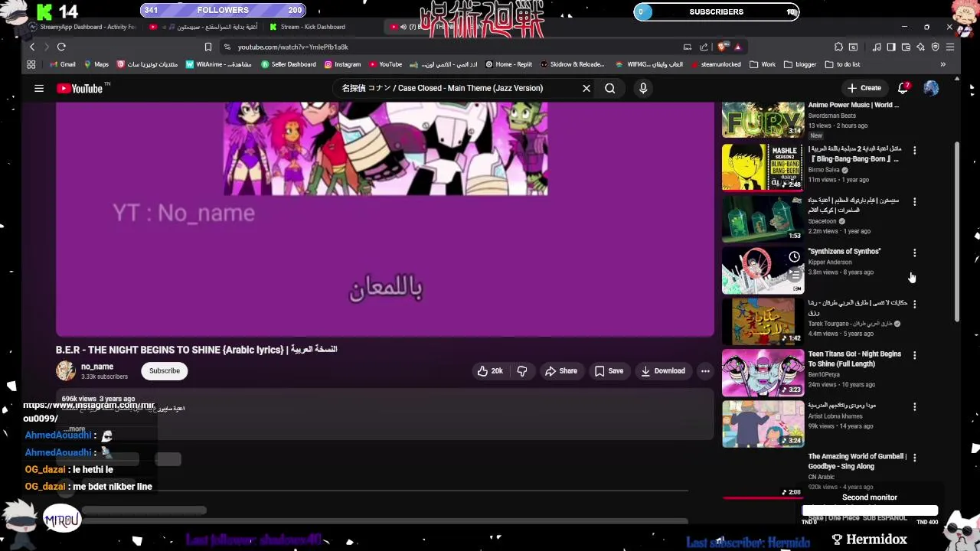
Task: Click the cast screen icon in address bar
Action: 688,47
